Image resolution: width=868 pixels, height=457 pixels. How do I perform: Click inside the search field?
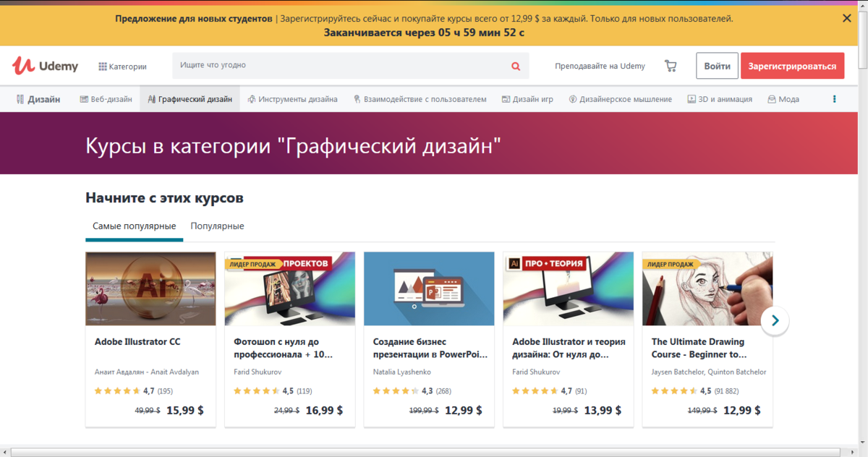[x=325, y=66]
